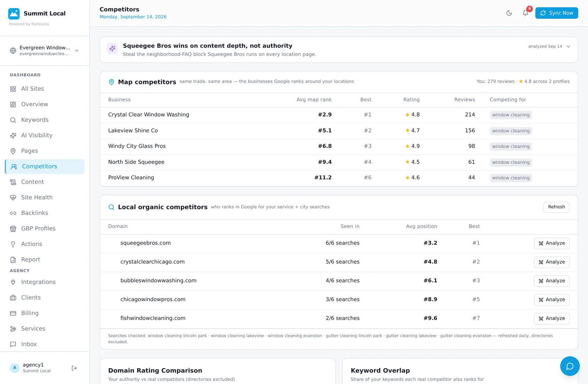Click the GBP Profiles storefront icon
This screenshot has width=588, height=384.
(x=13, y=229)
